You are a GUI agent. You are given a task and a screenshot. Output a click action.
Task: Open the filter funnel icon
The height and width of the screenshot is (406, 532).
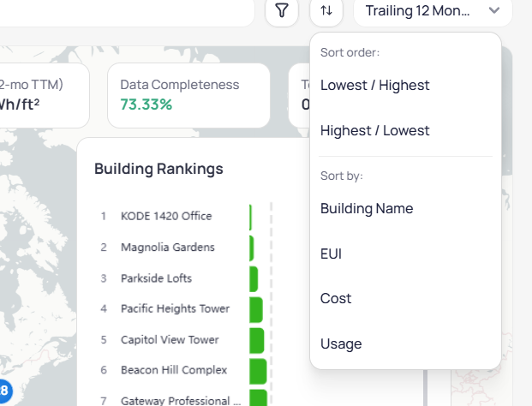pos(282,10)
